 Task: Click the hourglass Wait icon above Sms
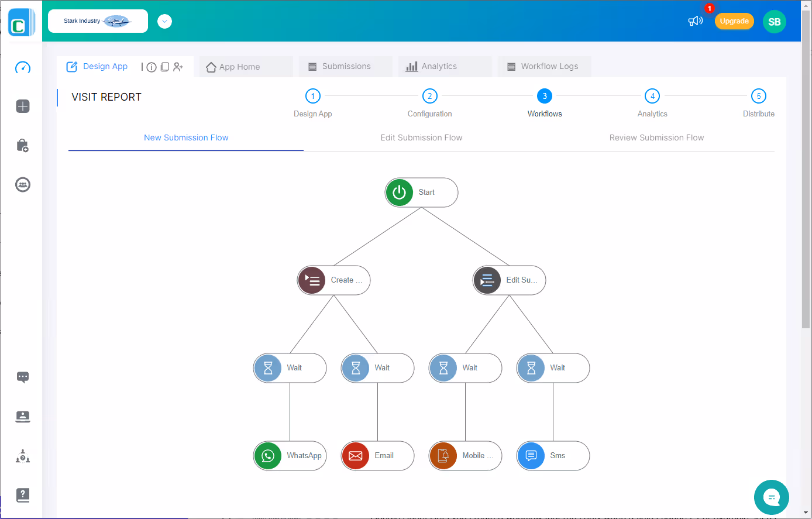(x=531, y=368)
